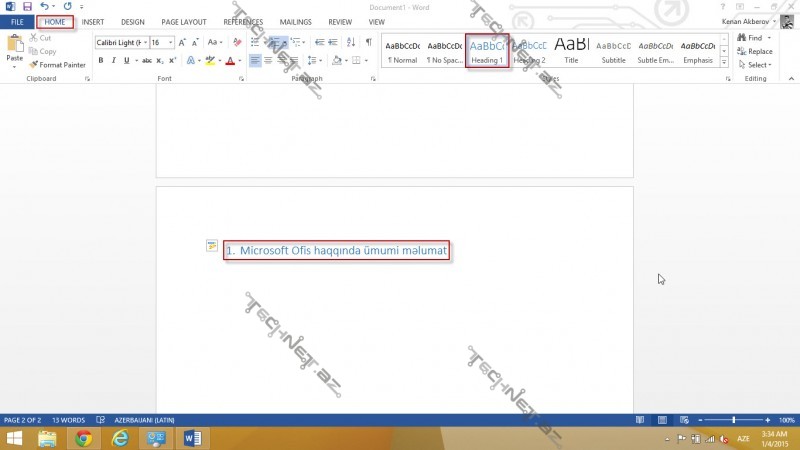The width and height of the screenshot is (800, 450).
Task: Click the Save icon in quick access toolbar
Action: pos(27,6)
